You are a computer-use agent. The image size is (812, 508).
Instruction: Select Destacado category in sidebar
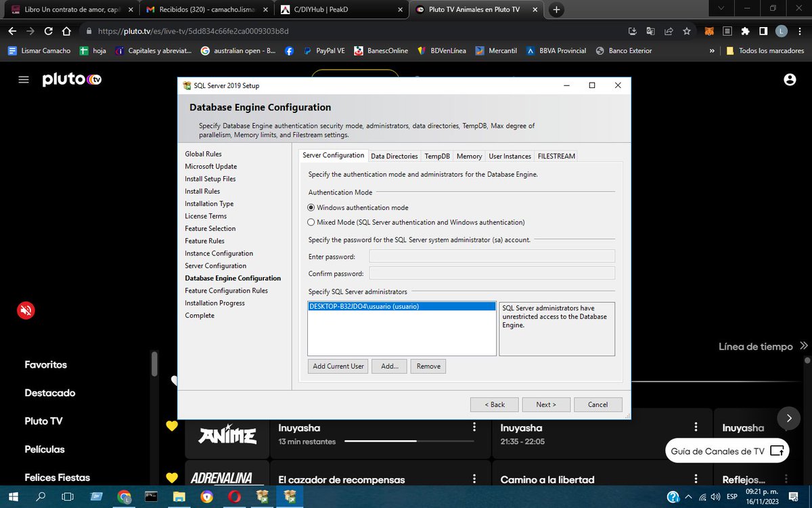pyautogui.click(x=50, y=393)
